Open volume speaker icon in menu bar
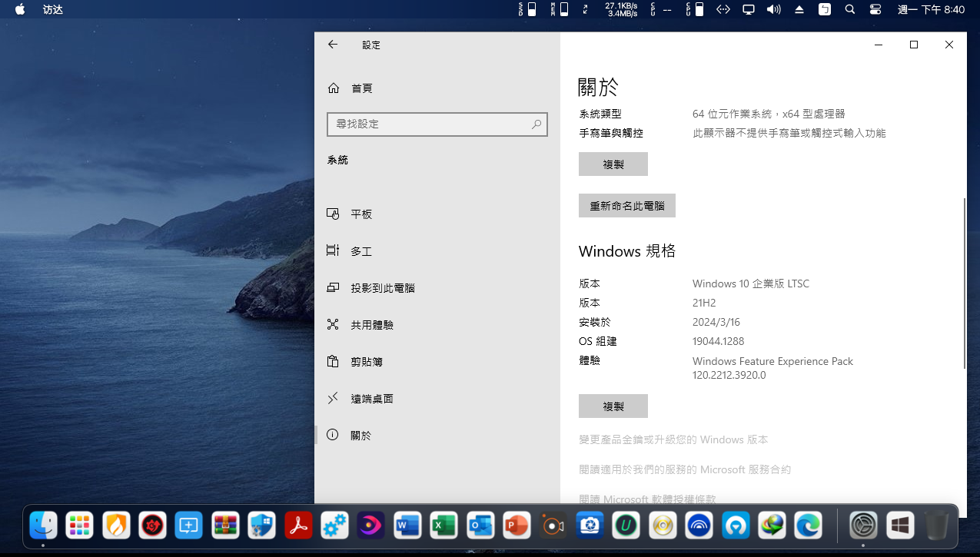980x557 pixels. 773,9
